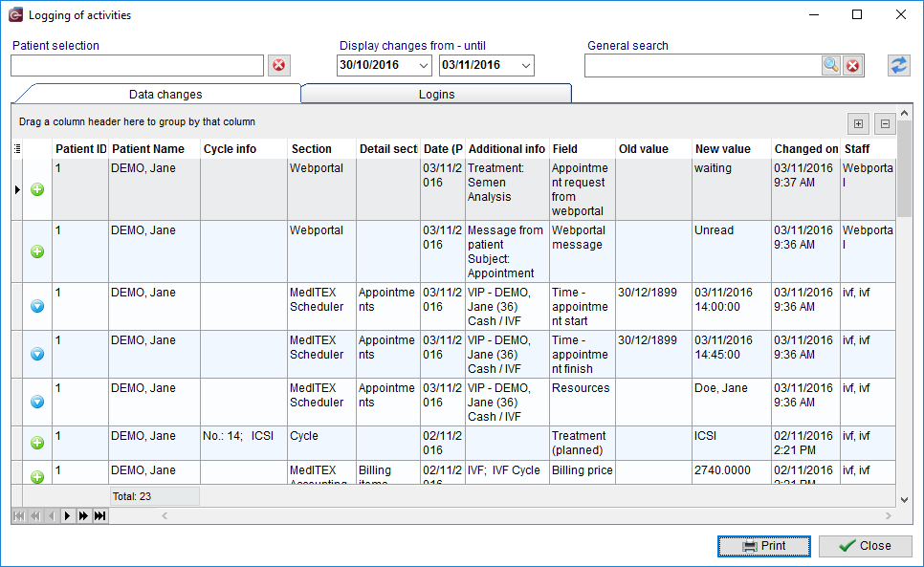Click the Close button
The image size is (924, 567).
pos(865,546)
